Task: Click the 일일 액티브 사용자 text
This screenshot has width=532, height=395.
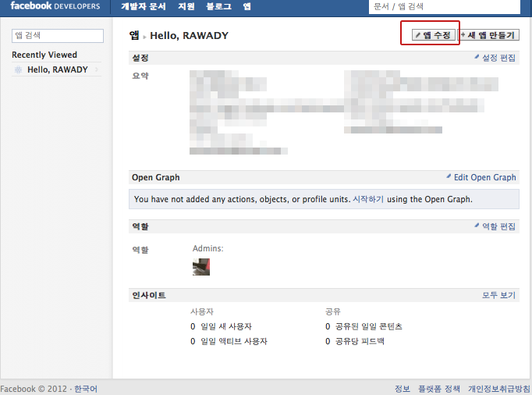Action: pos(234,341)
